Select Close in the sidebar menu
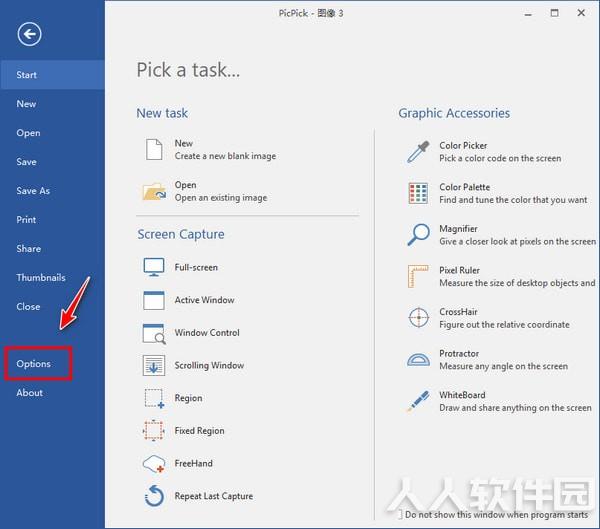600x529 pixels. (x=52, y=307)
